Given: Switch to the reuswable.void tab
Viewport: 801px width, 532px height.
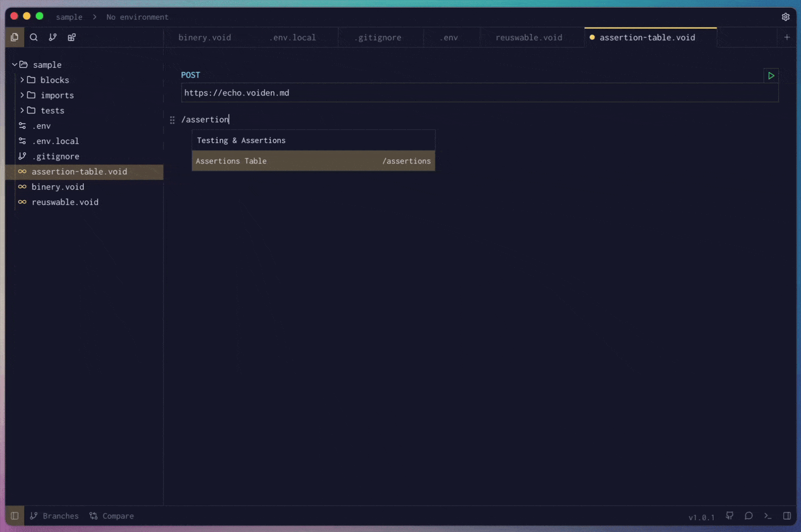Looking at the screenshot, I should pyautogui.click(x=529, y=37).
